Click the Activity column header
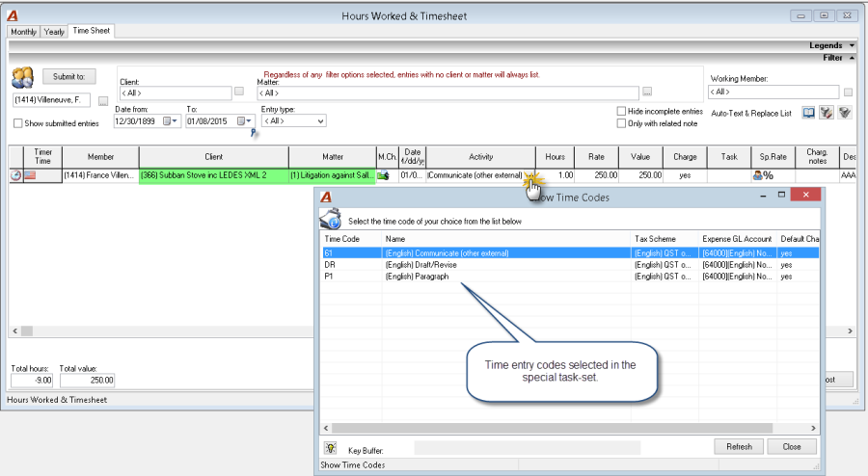This screenshot has height=476, width=868. click(480, 157)
